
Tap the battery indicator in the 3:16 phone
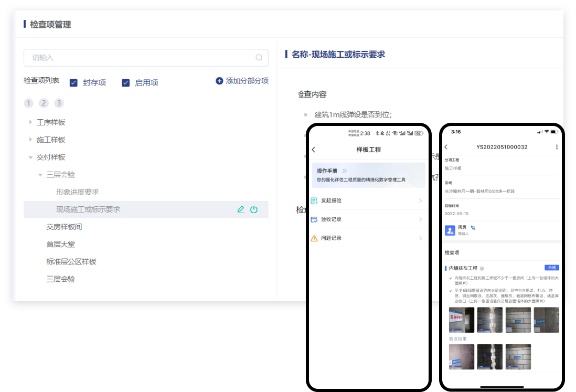pos(554,132)
